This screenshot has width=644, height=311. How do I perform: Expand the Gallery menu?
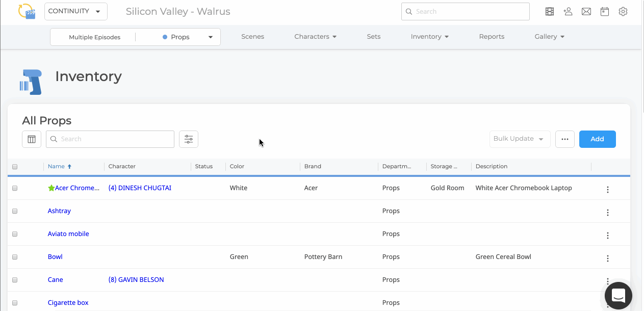tap(549, 37)
